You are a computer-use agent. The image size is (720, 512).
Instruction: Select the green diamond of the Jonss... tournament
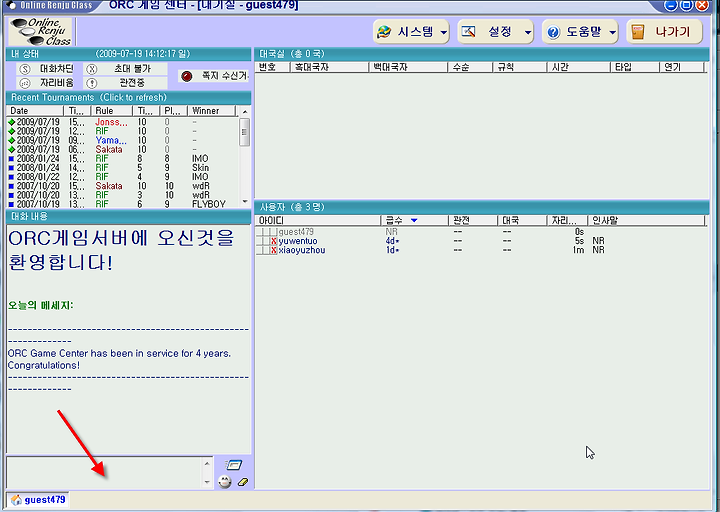click(11, 122)
